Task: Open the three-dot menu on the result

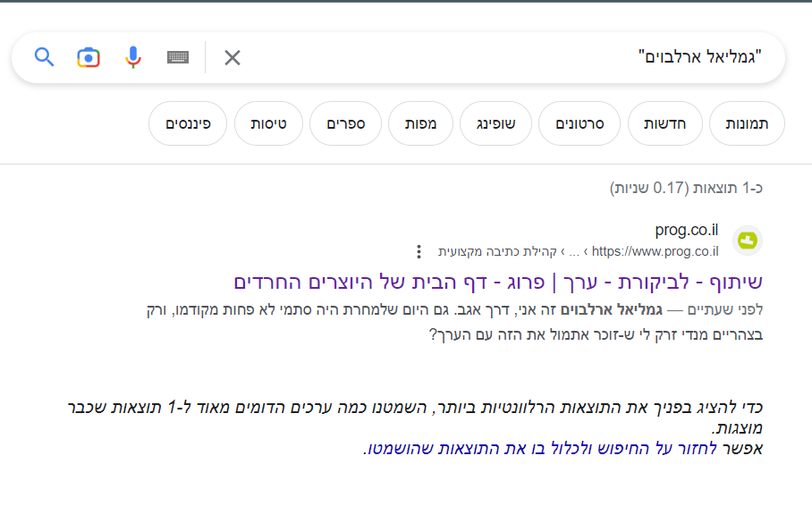Action: coord(419,251)
